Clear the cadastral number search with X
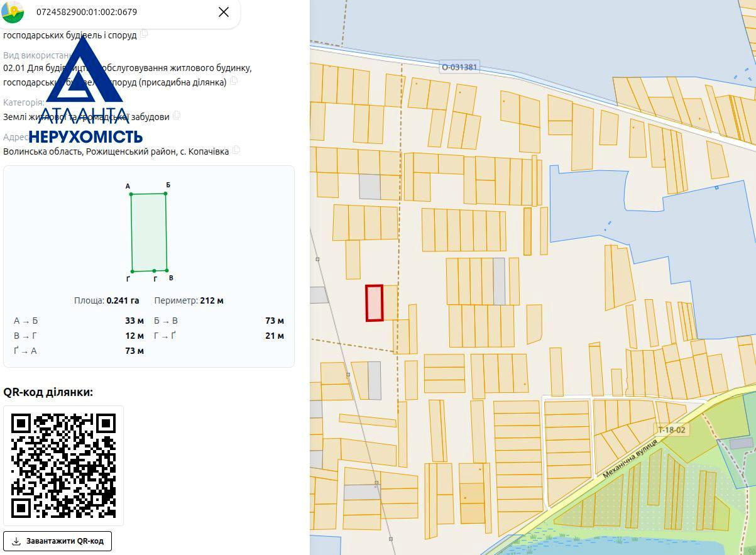Screen dimensions: 756x555 click(223, 12)
